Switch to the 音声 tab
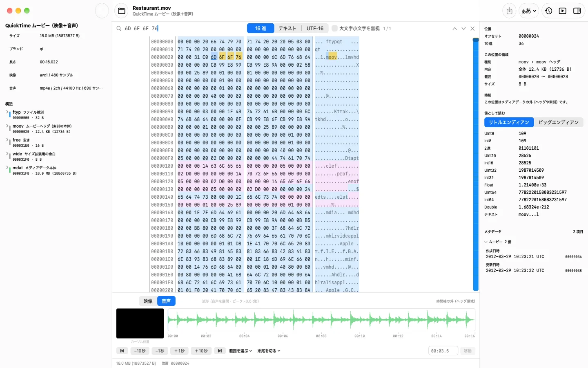 [x=166, y=301]
